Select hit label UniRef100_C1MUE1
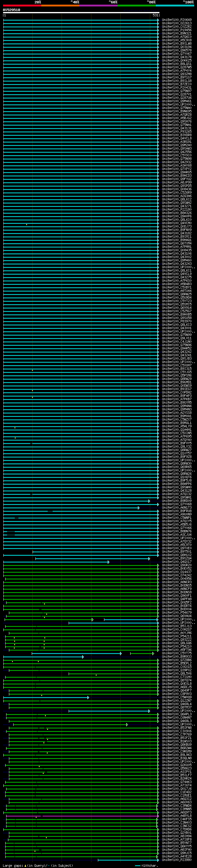 click(177, 796)
